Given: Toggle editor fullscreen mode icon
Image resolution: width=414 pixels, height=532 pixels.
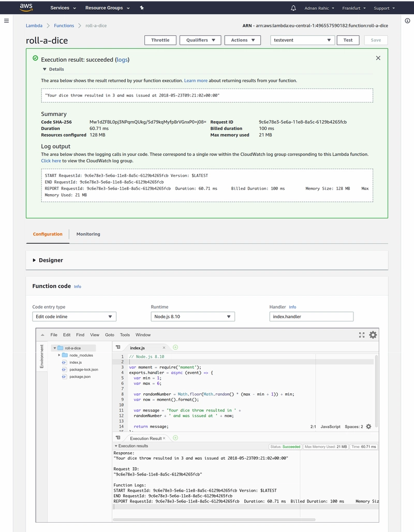Looking at the screenshot, I should [x=362, y=335].
